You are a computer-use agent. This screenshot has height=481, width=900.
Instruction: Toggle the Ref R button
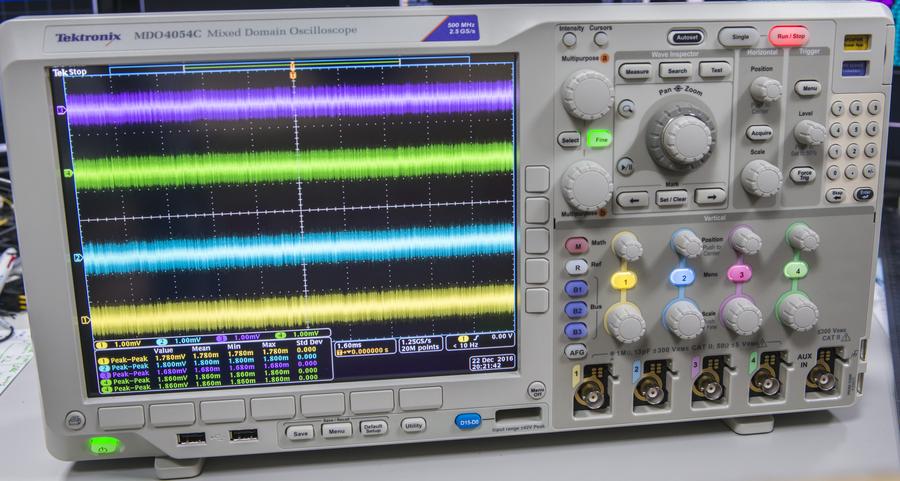pyautogui.click(x=576, y=267)
